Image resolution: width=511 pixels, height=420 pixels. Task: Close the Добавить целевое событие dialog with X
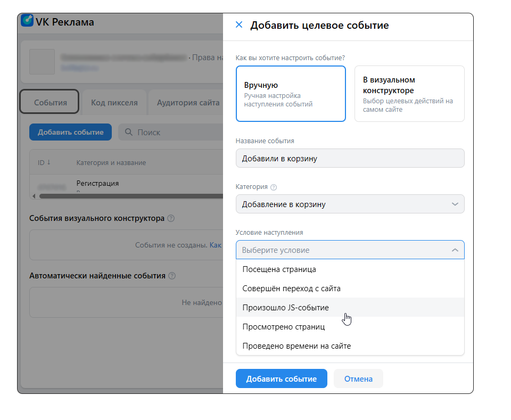pyautogui.click(x=239, y=24)
